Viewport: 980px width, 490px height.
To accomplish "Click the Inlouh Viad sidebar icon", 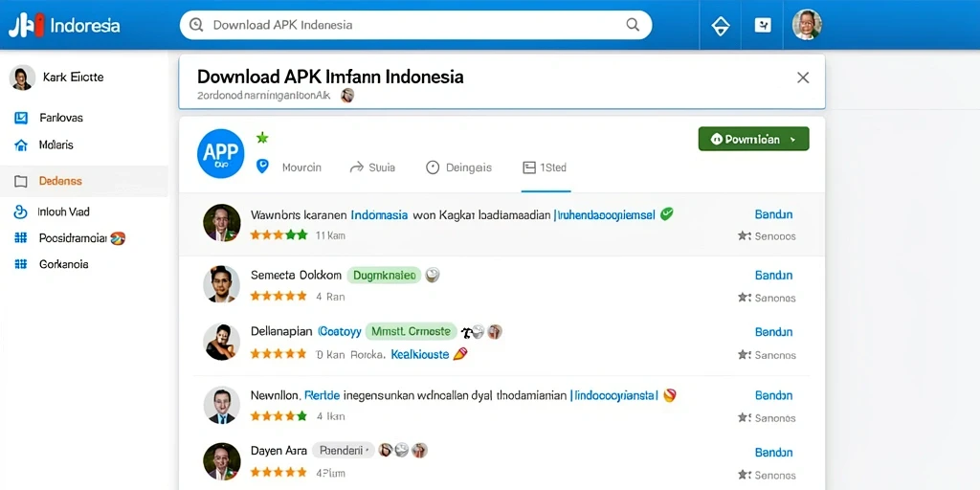I will (21, 212).
